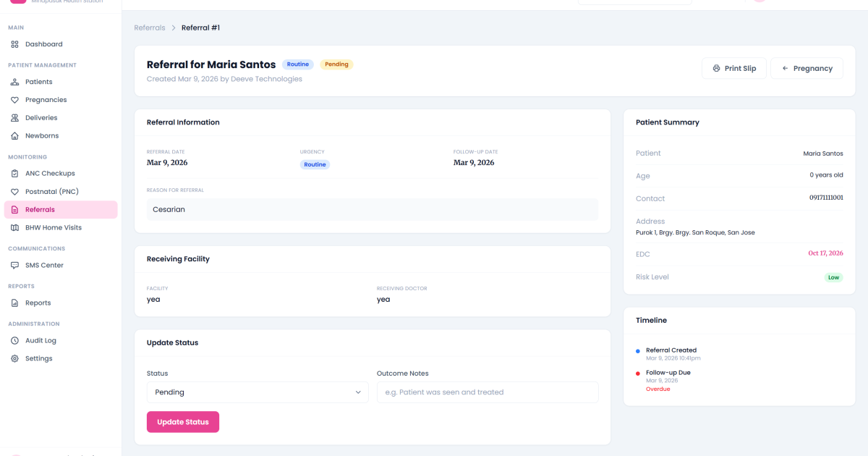868x456 pixels.
Task: Click the Referrals breadcrumb link
Action: click(x=150, y=28)
